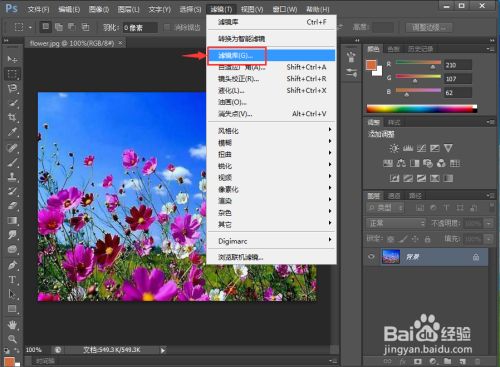Enable Add to Selection mode
The height and width of the screenshot is (367, 500).
[59, 27]
